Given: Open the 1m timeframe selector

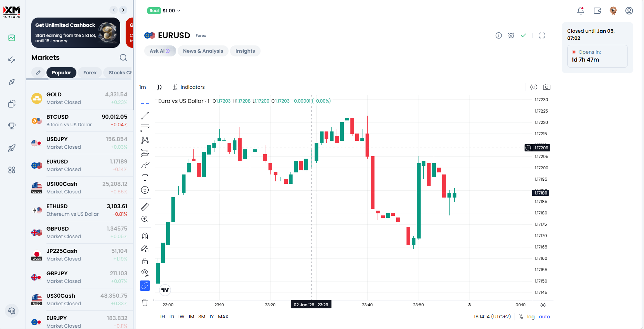Looking at the screenshot, I should click(x=142, y=87).
